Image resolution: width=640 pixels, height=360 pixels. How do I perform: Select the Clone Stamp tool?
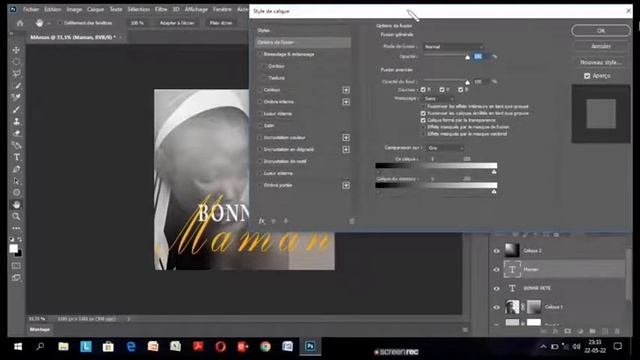(x=16, y=121)
